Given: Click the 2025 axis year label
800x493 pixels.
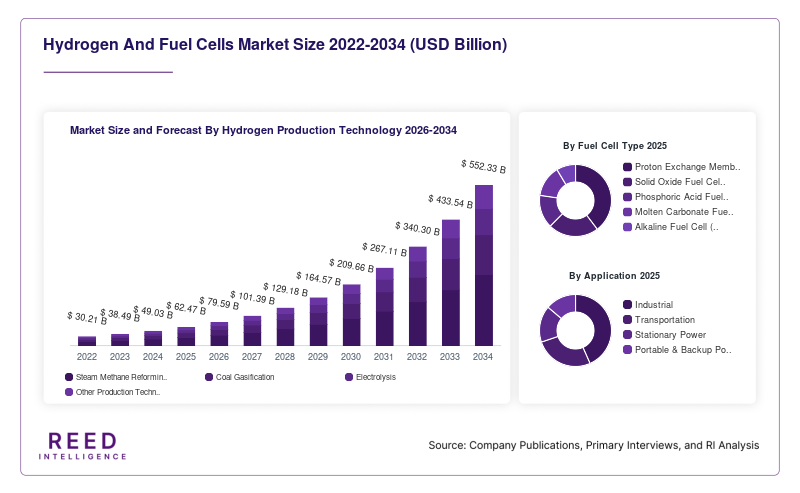Looking at the screenshot, I should (x=186, y=357).
